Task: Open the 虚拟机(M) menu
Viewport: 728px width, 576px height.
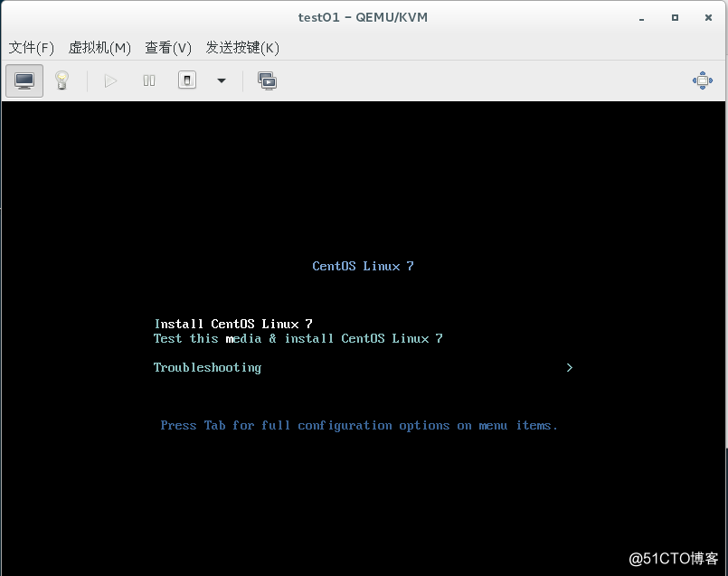Action: point(99,47)
